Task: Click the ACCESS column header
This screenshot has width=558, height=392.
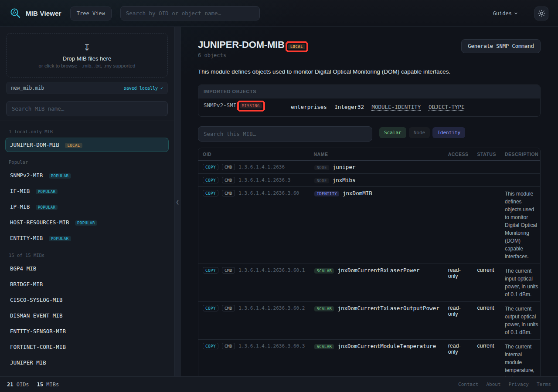Action: click(x=458, y=154)
